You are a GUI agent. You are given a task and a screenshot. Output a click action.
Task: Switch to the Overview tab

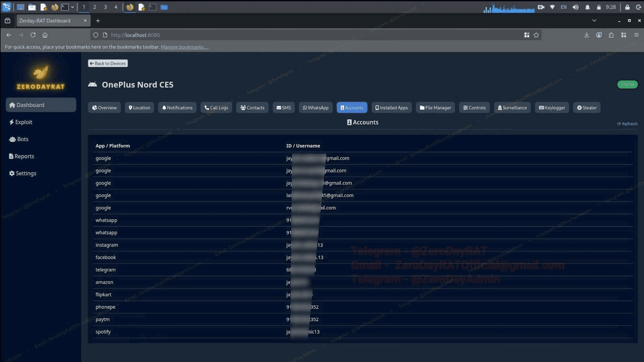pyautogui.click(x=104, y=108)
